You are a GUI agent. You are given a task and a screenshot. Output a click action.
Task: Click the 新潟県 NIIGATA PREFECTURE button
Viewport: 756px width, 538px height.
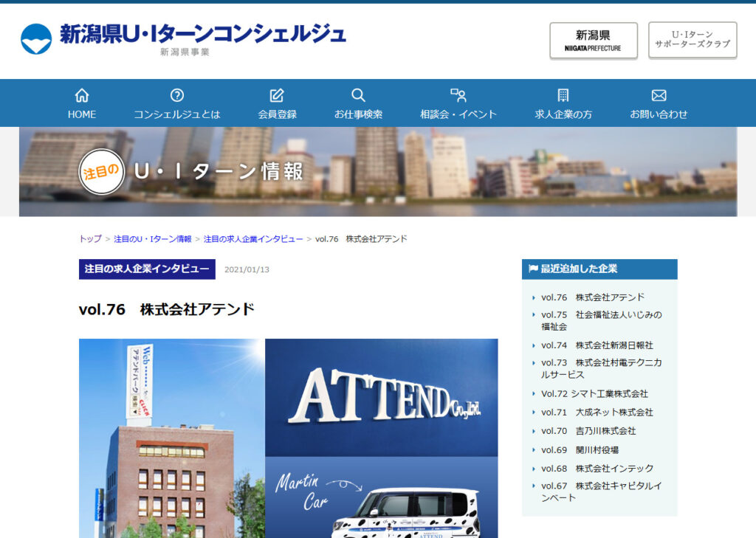pos(594,41)
